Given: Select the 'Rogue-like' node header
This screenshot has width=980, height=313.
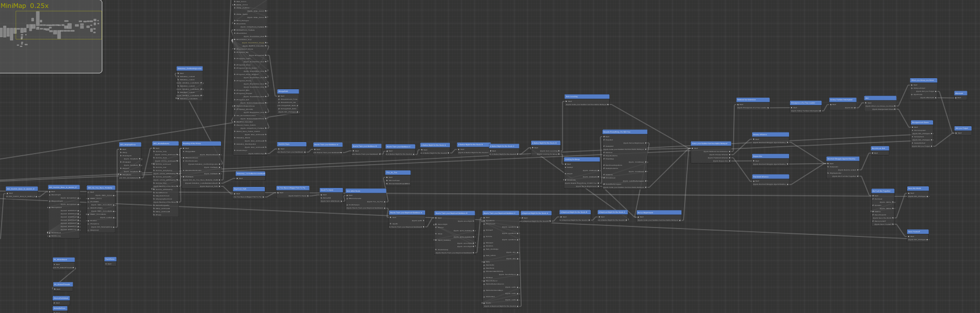Looking at the screenshot, I should (771, 156).
